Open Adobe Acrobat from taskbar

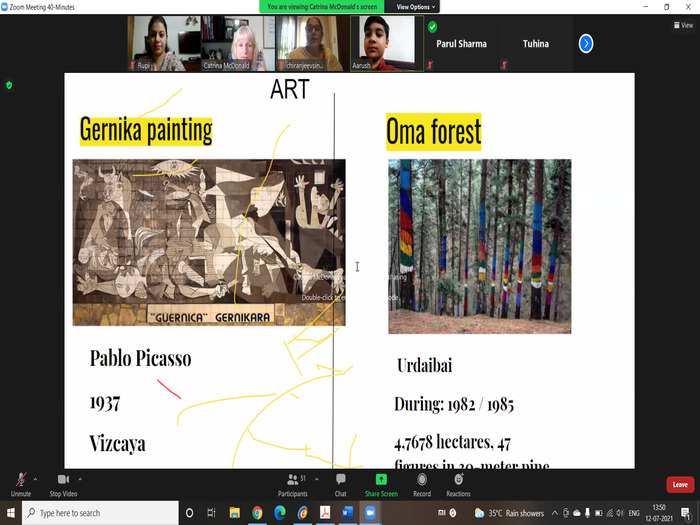pyautogui.click(x=325, y=513)
